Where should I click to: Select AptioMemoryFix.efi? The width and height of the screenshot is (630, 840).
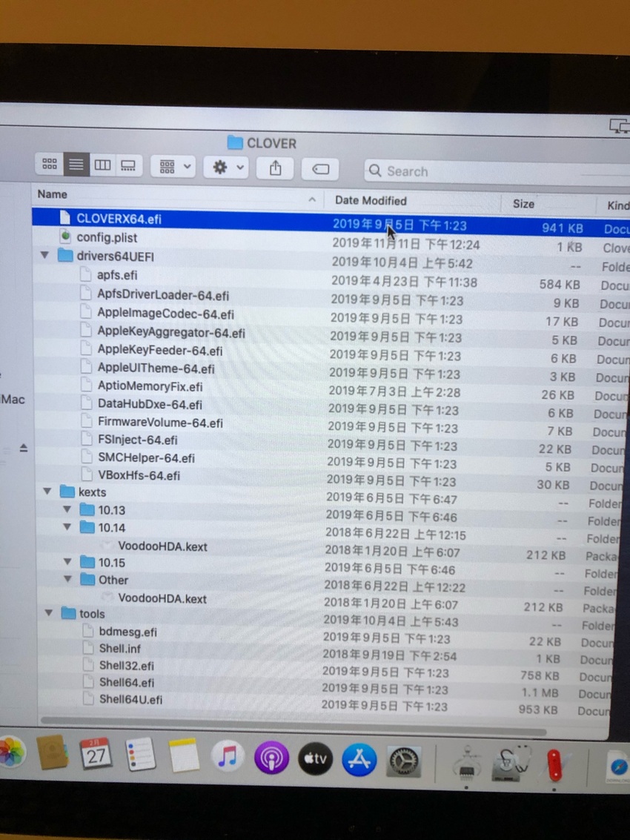pyautogui.click(x=150, y=386)
